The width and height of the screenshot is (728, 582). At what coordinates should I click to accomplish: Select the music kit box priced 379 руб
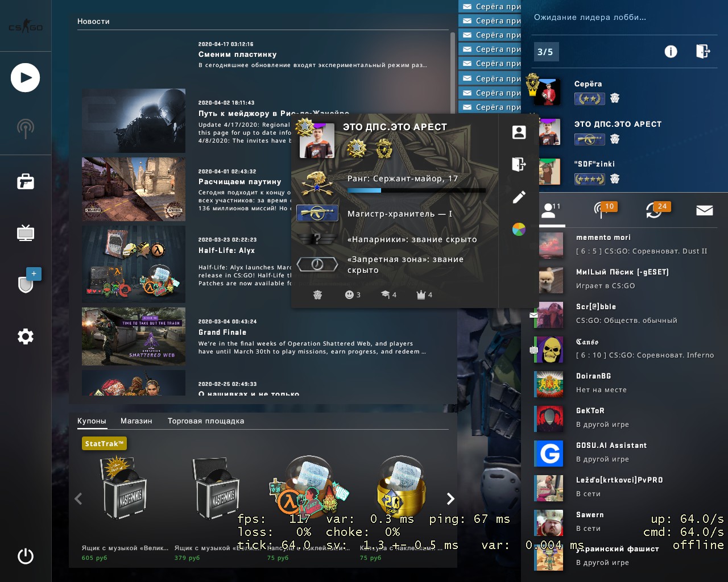click(x=217, y=489)
